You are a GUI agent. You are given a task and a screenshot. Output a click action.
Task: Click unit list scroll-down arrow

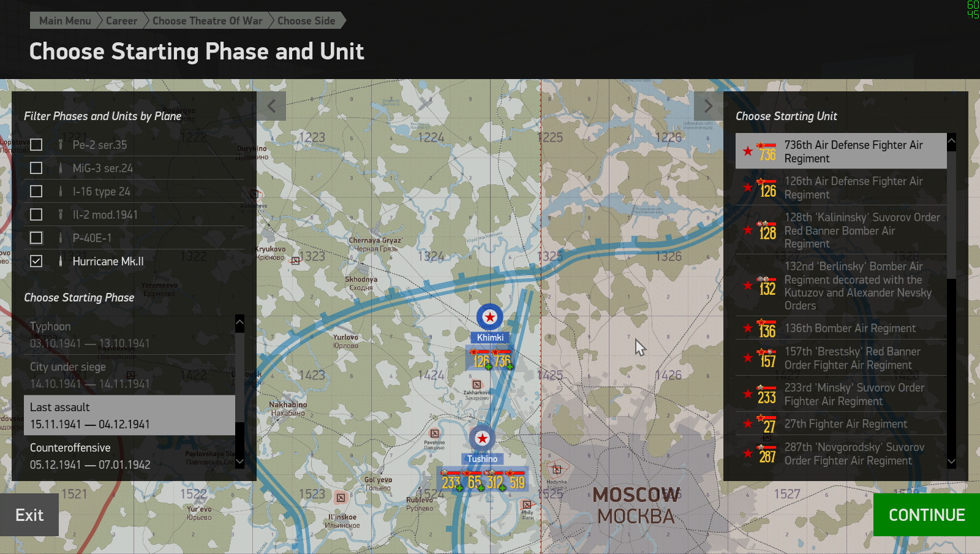click(x=951, y=461)
